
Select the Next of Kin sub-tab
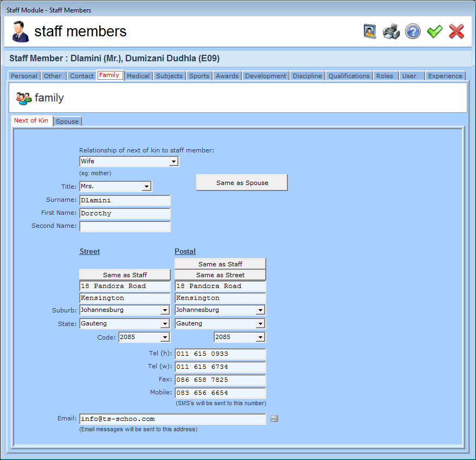click(31, 120)
